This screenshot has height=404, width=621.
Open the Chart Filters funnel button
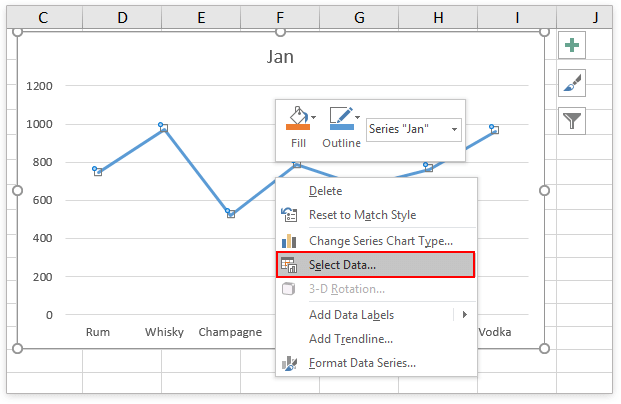click(571, 121)
